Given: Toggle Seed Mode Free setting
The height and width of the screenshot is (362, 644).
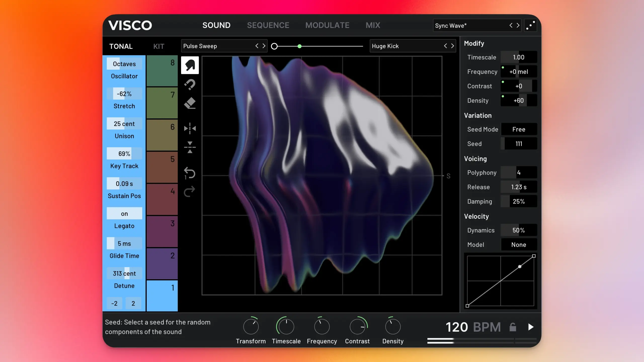Looking at the screenshot, I should [518, 129].
